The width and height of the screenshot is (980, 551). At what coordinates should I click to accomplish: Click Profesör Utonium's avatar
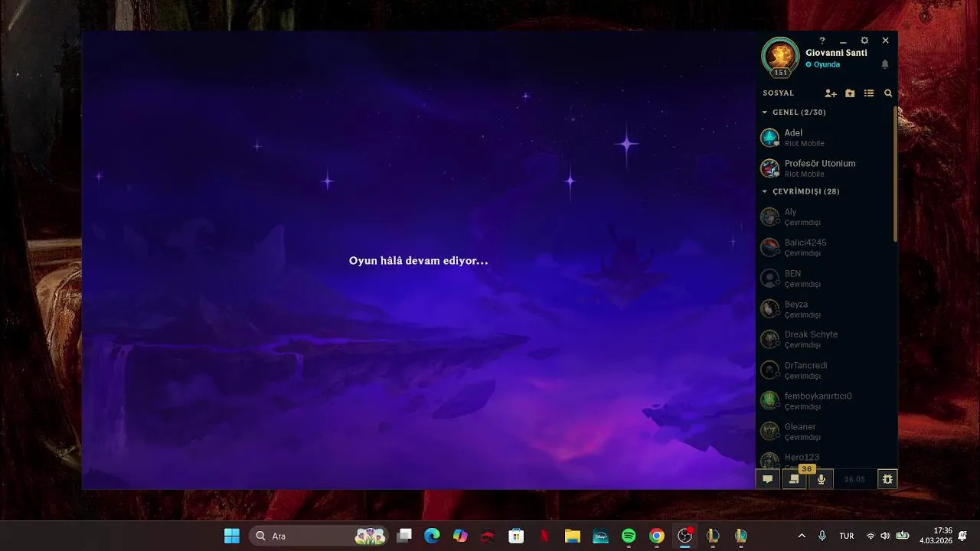tap(769, 168)
